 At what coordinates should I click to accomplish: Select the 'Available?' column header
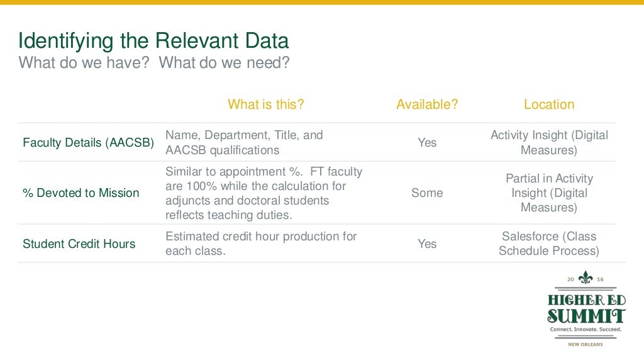pyautogui.click(x=427, y=104)
